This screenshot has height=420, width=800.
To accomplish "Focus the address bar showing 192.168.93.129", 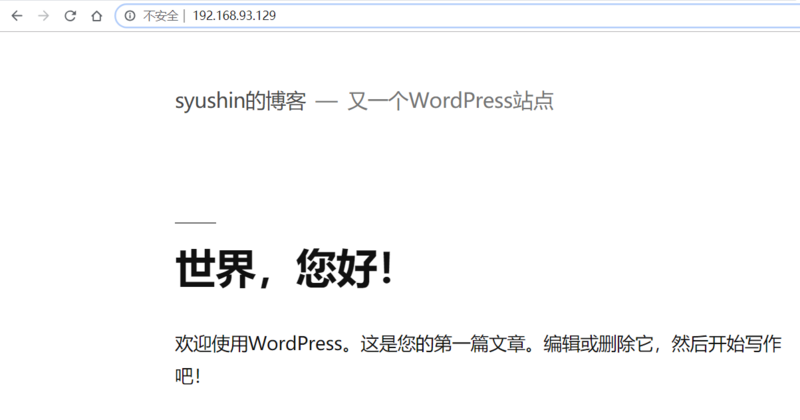I will [235, 16].
